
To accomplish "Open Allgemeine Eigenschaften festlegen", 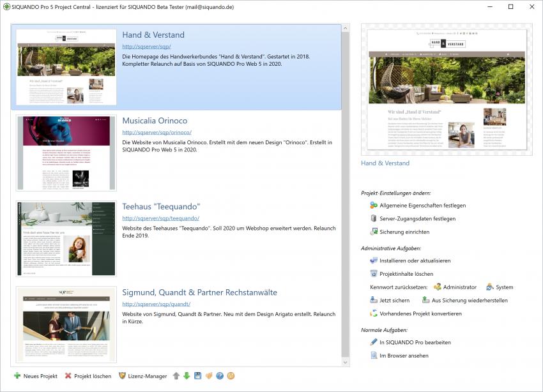I will [422, 206].
